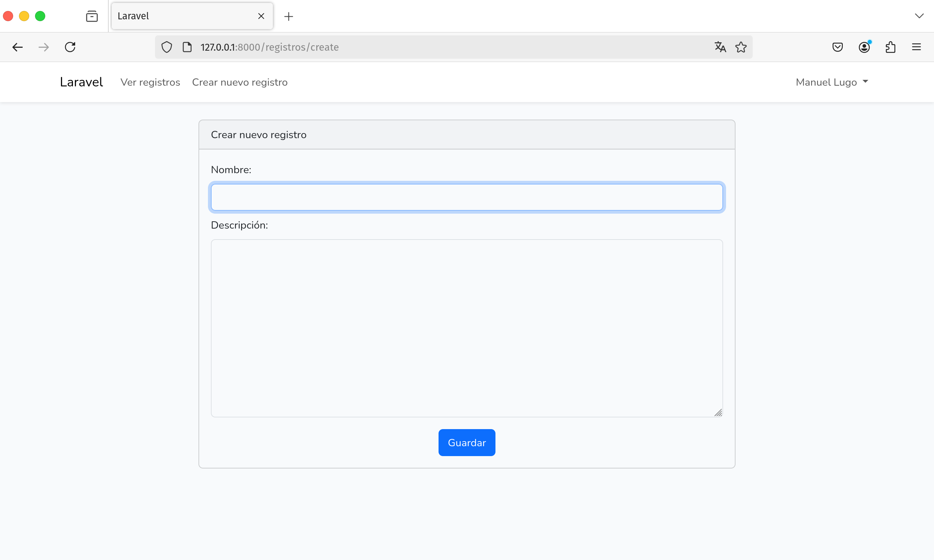Click the browser back arrow

18,47
